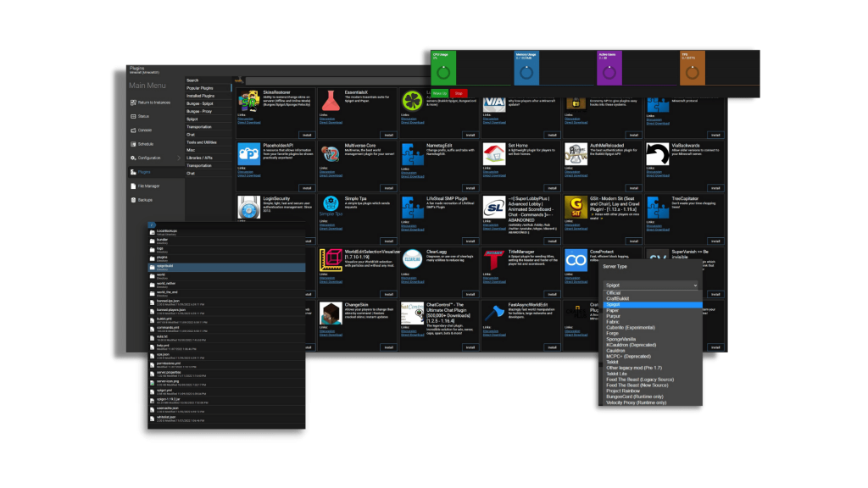Switch to the Installed Plugins category
This screenshot has height=488, width=868.
[200, 96]
